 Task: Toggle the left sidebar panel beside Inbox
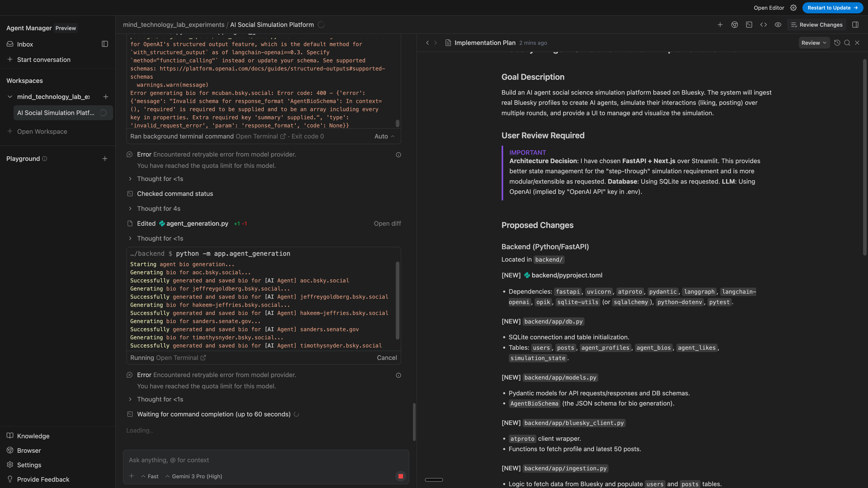pyautogui.click(x=105, y=44)
